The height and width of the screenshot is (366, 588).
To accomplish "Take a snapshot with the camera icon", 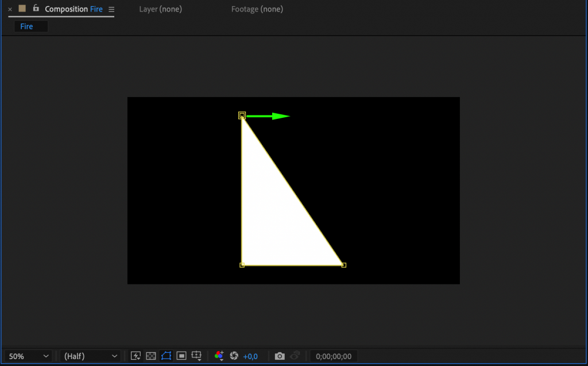I will point(280,356).
